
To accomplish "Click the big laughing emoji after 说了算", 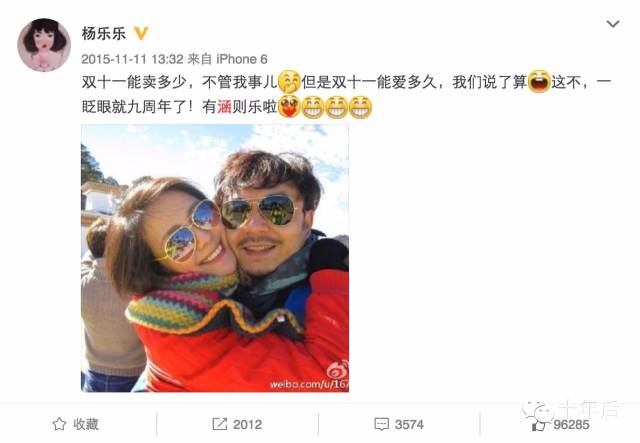I will click(x=539, y=82).
